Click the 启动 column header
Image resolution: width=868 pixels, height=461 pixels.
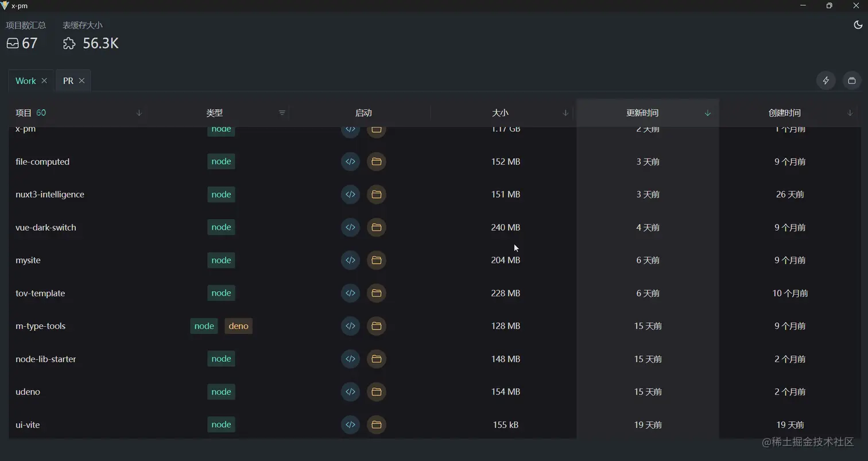click(363, 113)
